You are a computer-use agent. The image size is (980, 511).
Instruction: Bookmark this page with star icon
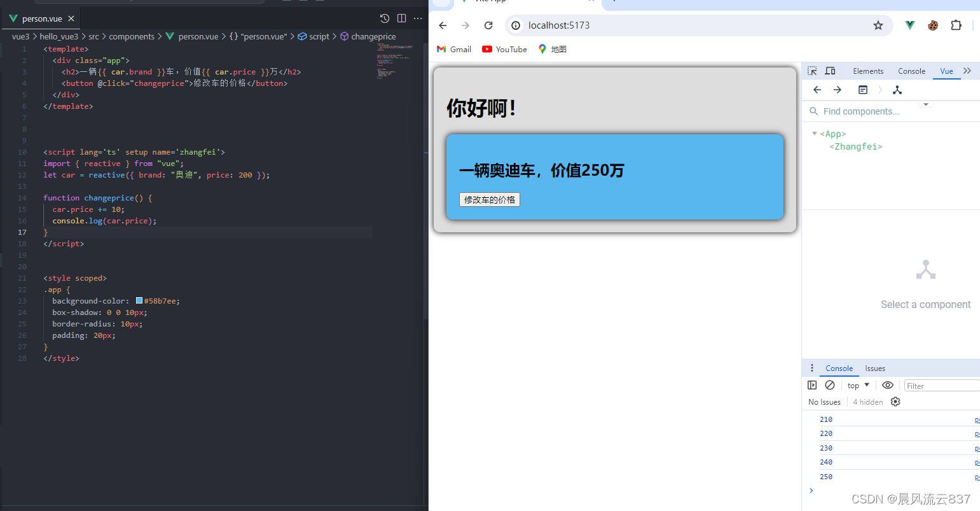click(878, 25)
